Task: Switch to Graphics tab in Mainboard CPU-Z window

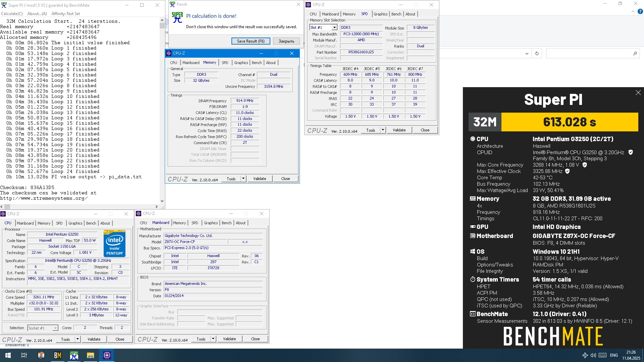Action: pyautogui.click(x=211, y=223)
